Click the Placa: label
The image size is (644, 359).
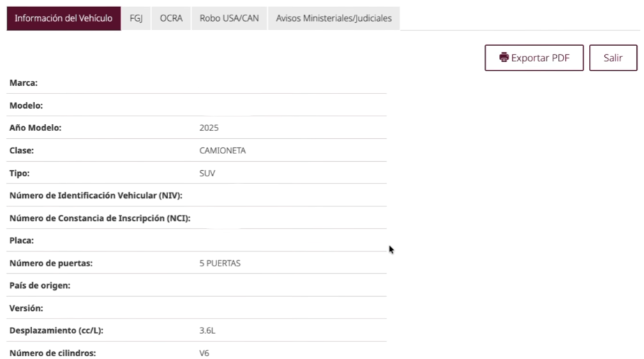pyautogui.click(x=22, y=240)
